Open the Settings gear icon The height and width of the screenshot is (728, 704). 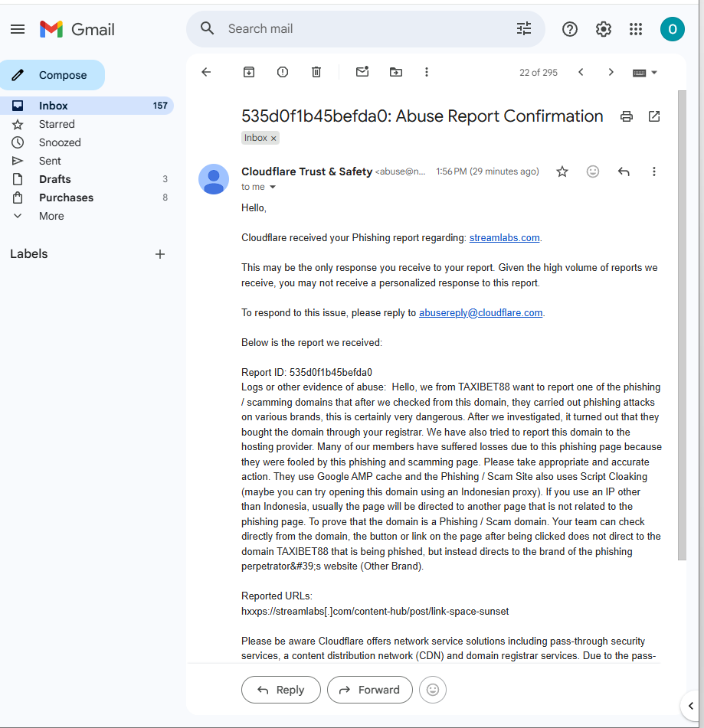(x=603, y=29)
